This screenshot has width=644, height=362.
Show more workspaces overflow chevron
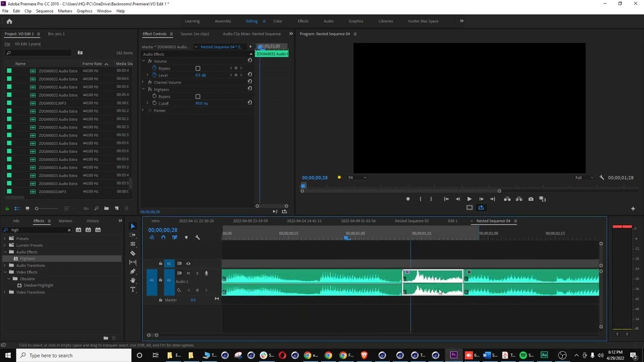pyautogui.click(x=461, y=21)
